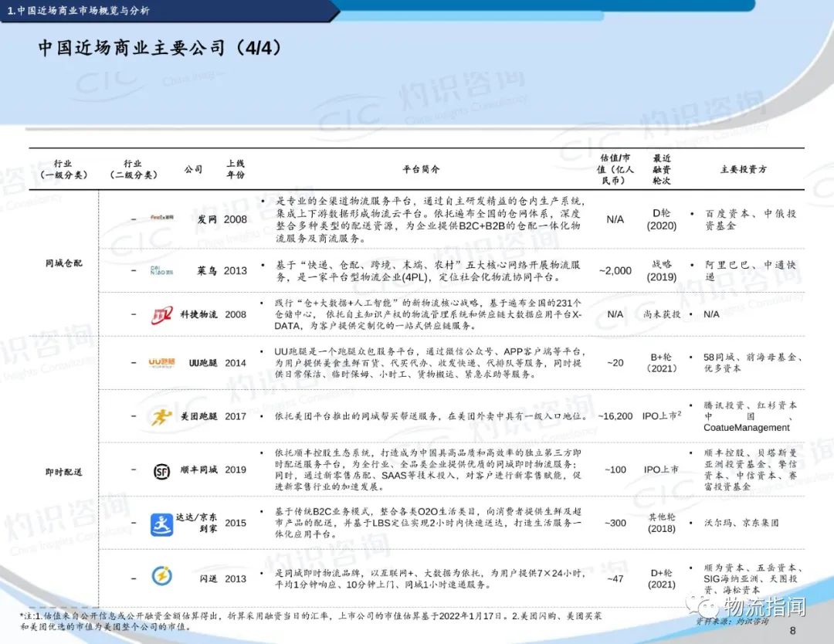Click the 闪送 lightning bolt icon
834x644 pixels.
(161, 578)
